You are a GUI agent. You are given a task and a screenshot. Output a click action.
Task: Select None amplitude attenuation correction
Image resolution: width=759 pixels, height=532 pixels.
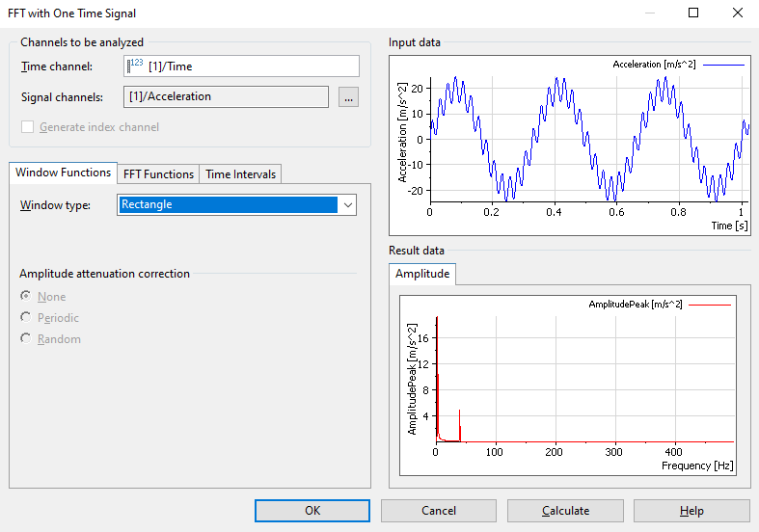coord(25,297)
